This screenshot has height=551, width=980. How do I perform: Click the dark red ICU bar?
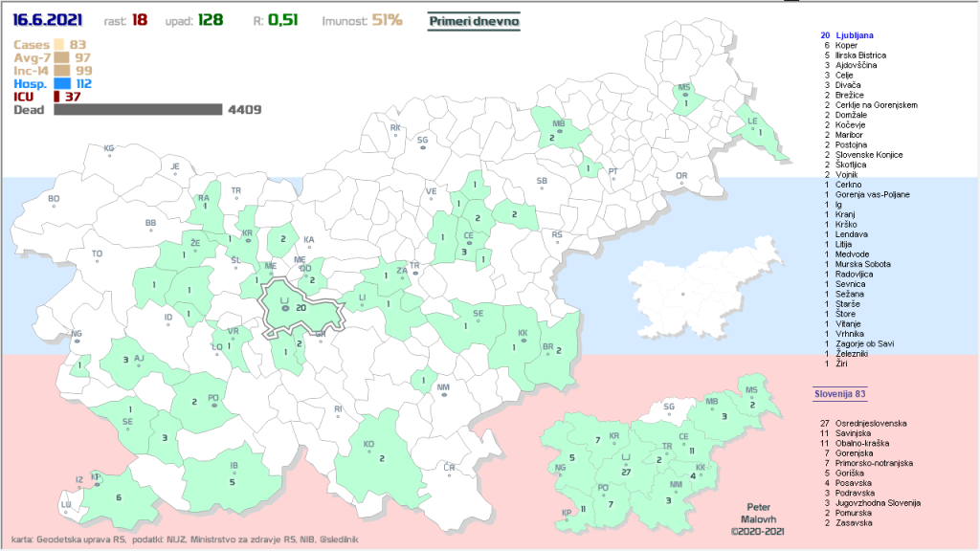(56, 97)
